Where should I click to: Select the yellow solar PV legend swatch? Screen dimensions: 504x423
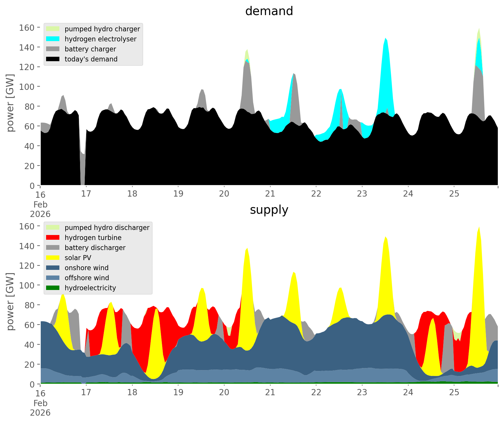pyautogui.click(x=53, y=258)
